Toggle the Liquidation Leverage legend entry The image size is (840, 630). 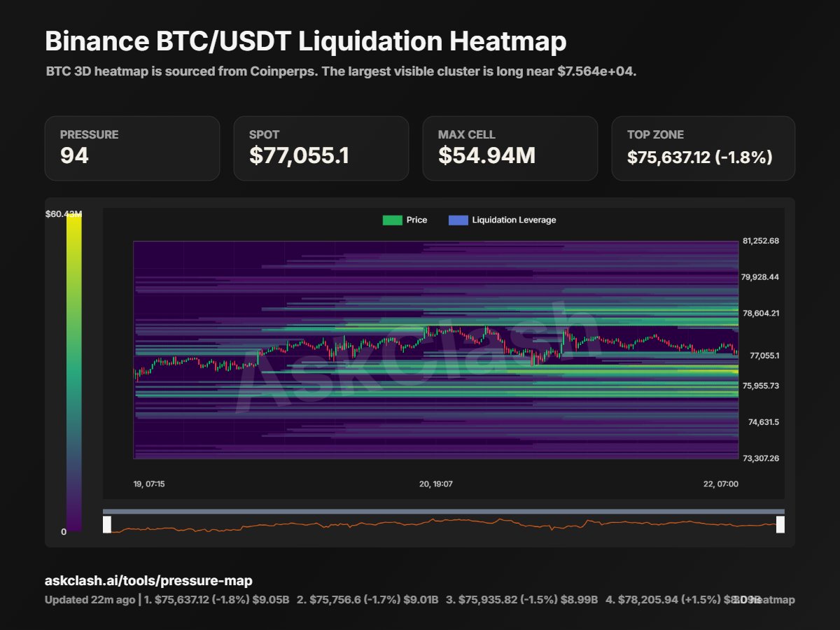[x=502, y=220]
